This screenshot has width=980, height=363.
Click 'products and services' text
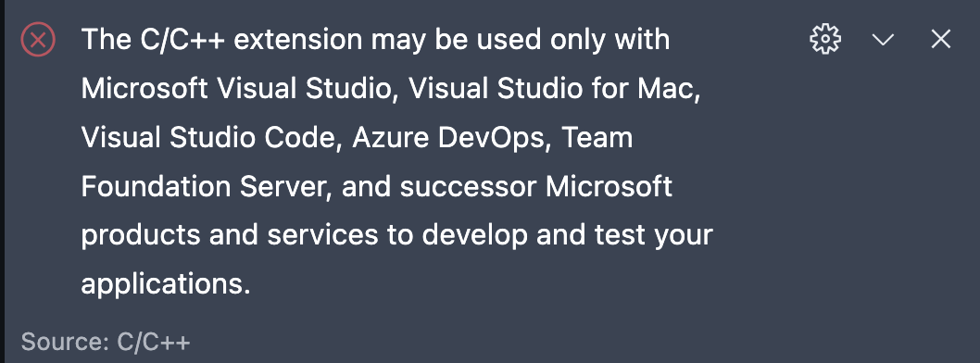click(x=230, y=235)
